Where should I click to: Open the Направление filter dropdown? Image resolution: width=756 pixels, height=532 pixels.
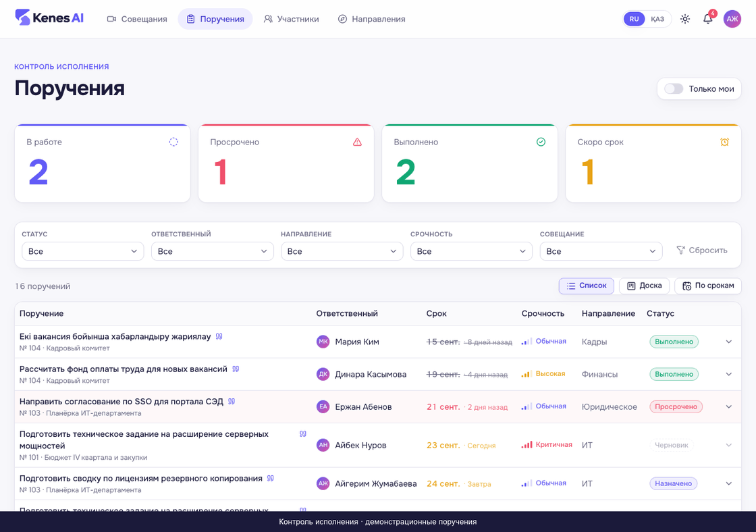pyautogui.click(x=342, y=251)
